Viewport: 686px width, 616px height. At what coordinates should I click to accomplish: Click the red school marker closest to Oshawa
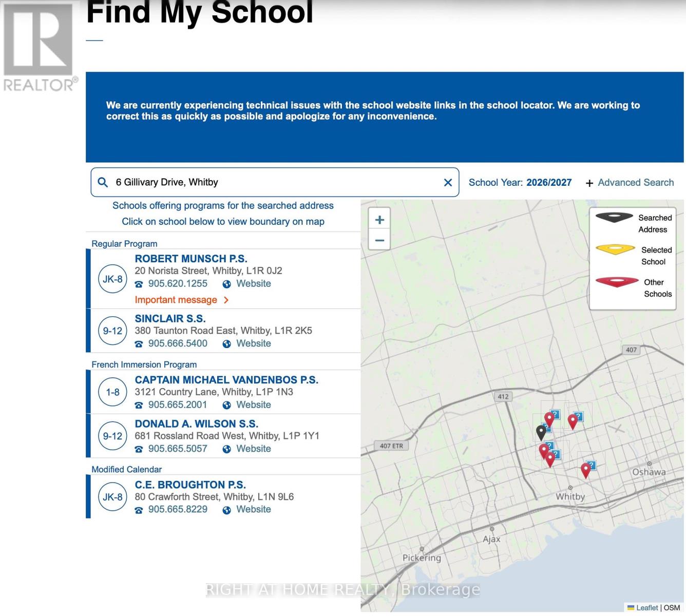tap(585, 470)
